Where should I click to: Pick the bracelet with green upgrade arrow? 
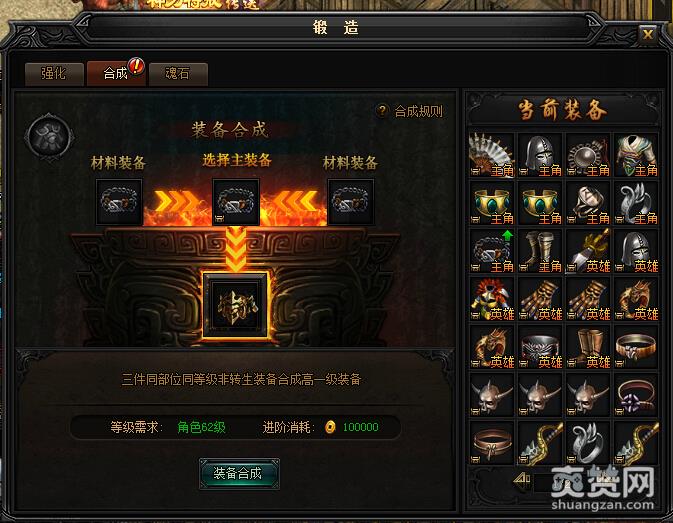point(492,251)
